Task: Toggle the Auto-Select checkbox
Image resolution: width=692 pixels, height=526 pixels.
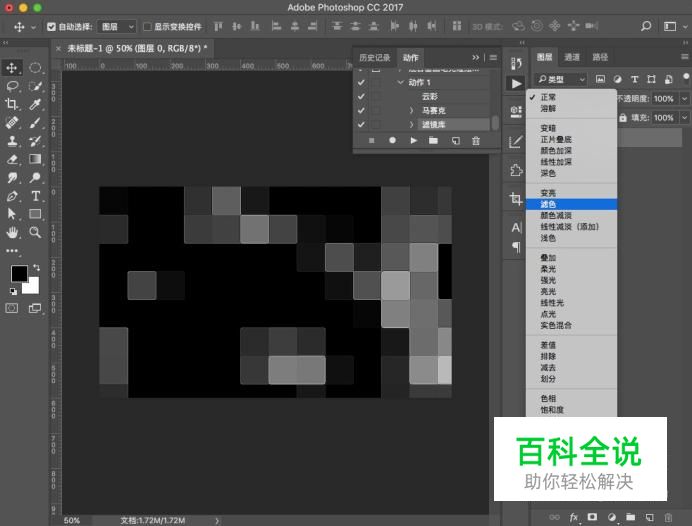Action: point(51,27)
